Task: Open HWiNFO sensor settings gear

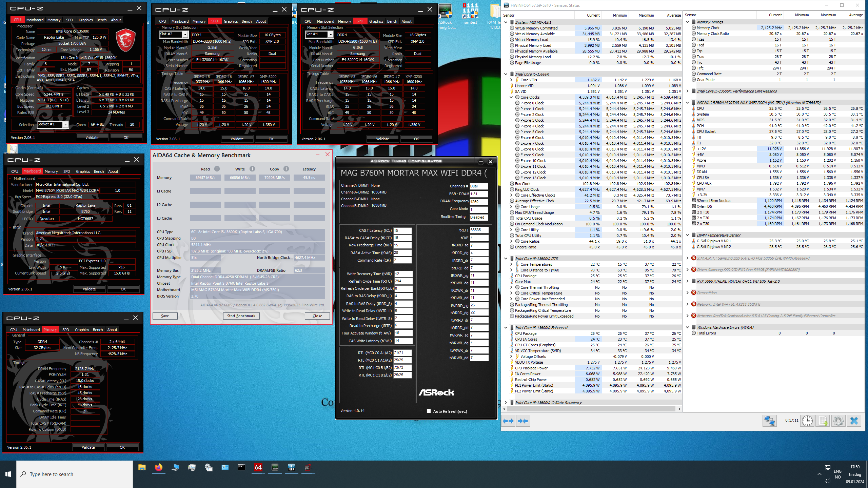Action: click(839, 421)
